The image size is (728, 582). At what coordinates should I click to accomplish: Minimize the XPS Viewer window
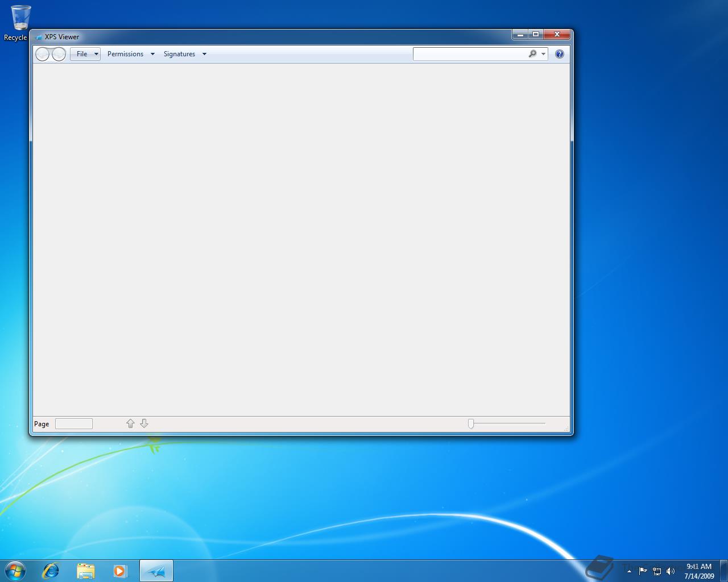(x=520, y=35)
